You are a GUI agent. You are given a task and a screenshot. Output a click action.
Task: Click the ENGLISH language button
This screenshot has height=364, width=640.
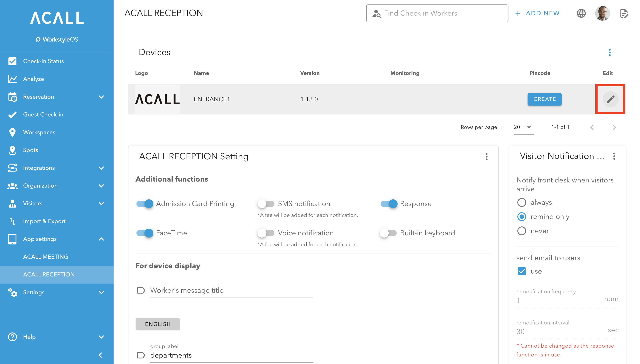click(158, 324)
